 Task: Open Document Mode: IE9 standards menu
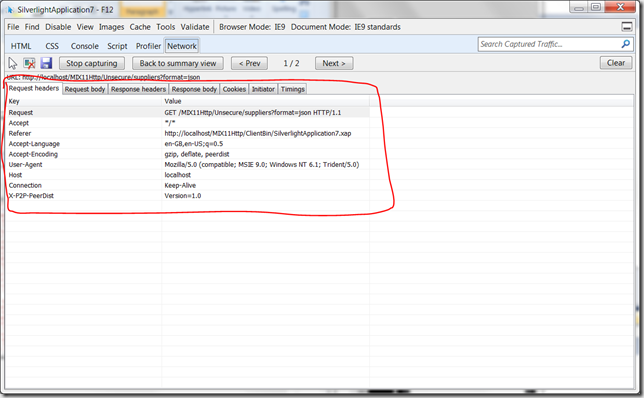[x=346, y=27]
